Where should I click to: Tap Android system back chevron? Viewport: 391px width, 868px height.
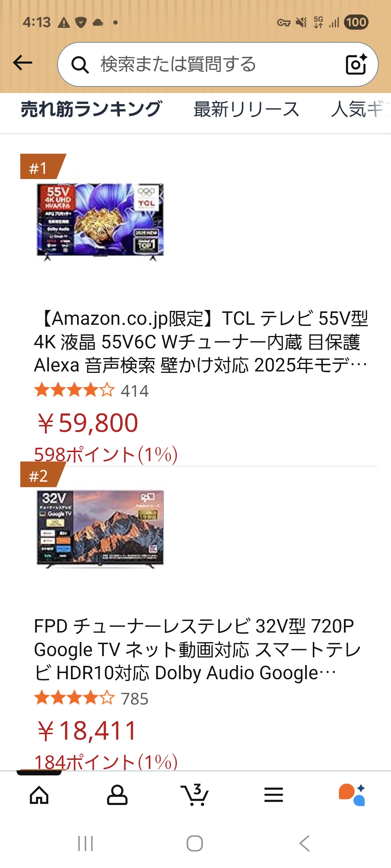click(304, 843)
